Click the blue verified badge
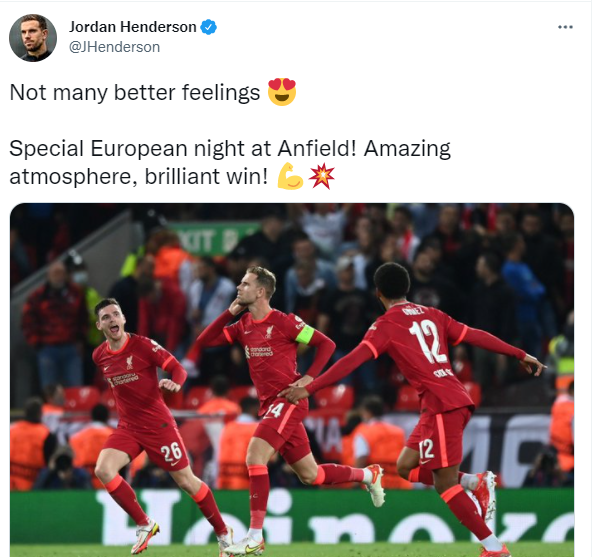This screenshot has height=557, width=596. pyautogui.click(x=209, y=27)
